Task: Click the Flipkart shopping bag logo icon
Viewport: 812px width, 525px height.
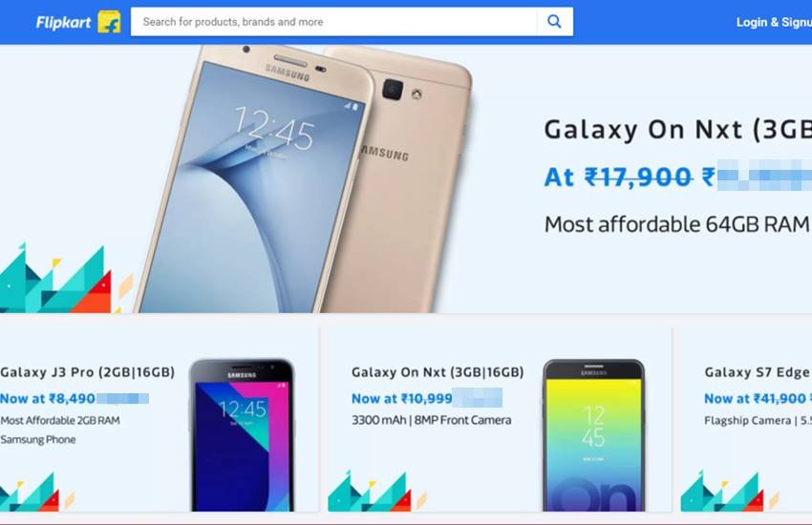Action: tap(109, 22)
